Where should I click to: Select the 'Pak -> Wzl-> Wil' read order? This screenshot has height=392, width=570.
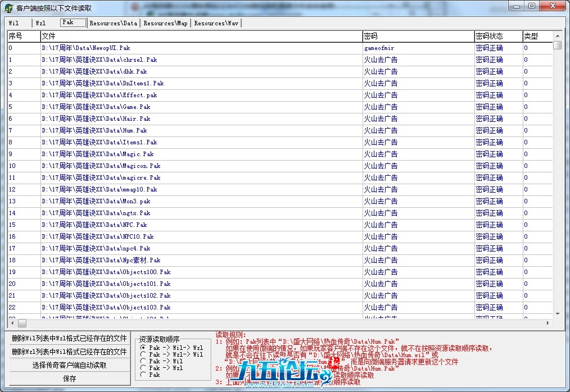tap(143, 355)
